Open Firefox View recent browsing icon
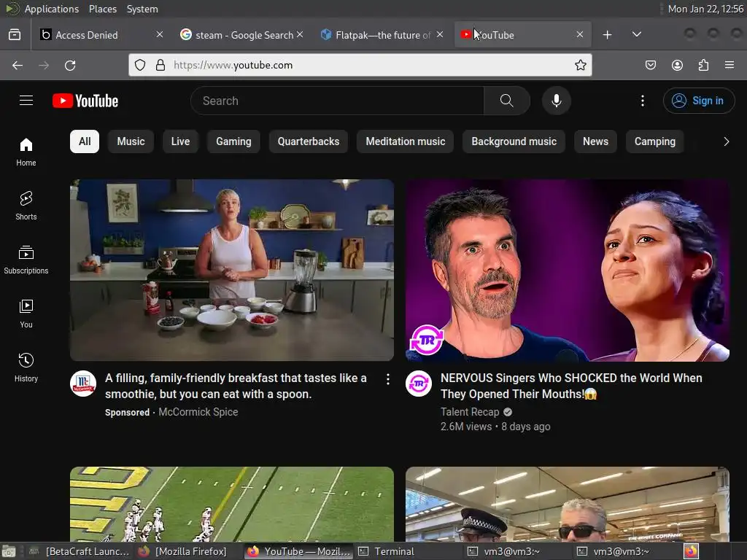The width and height of the screenshot is (747, 560). (x=15, y=35)
